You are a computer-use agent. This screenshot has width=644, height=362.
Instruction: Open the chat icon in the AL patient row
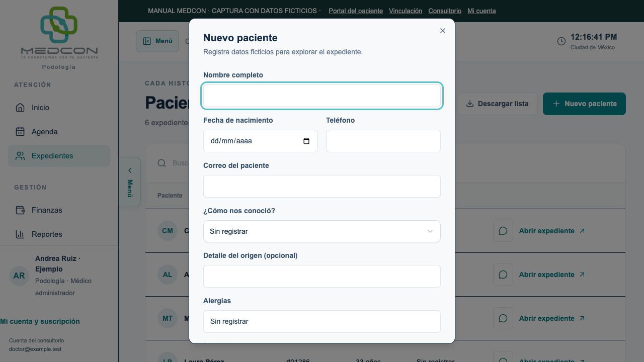[x=503, y=275]
